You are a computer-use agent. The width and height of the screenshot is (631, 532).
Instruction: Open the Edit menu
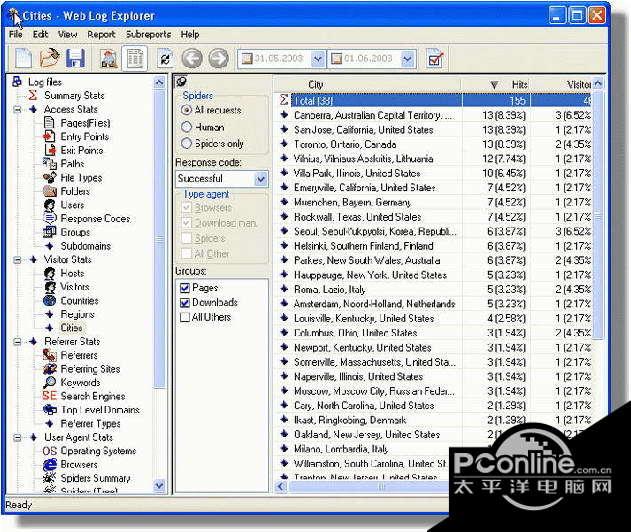[x=40, y=34]
